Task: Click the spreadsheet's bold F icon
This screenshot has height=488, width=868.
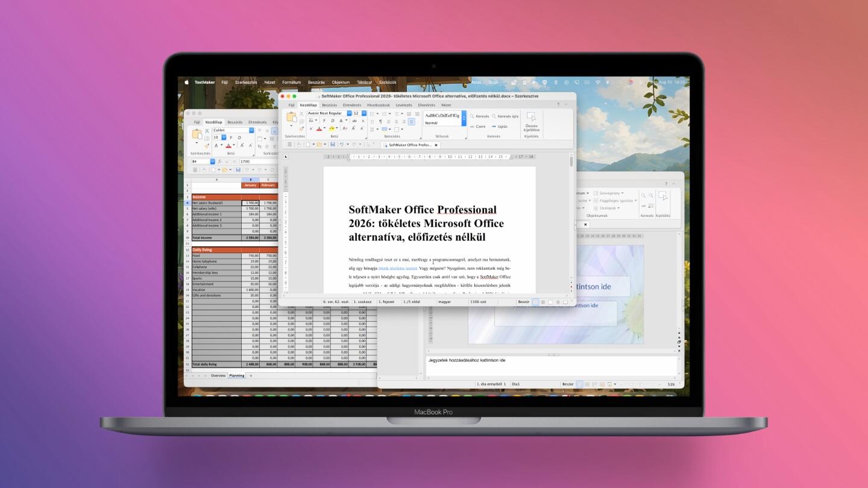Action: [231, 137]
